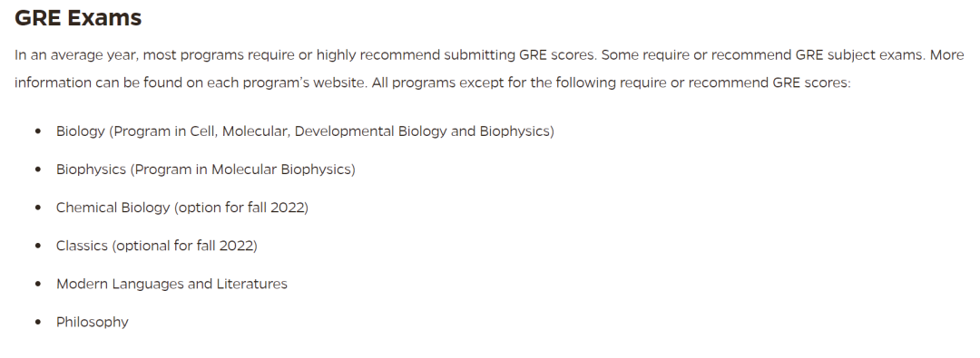Click the Classics (optional for fall 2022) item
Viewport: 980px width, 358px height.
[x=156, y=247]
